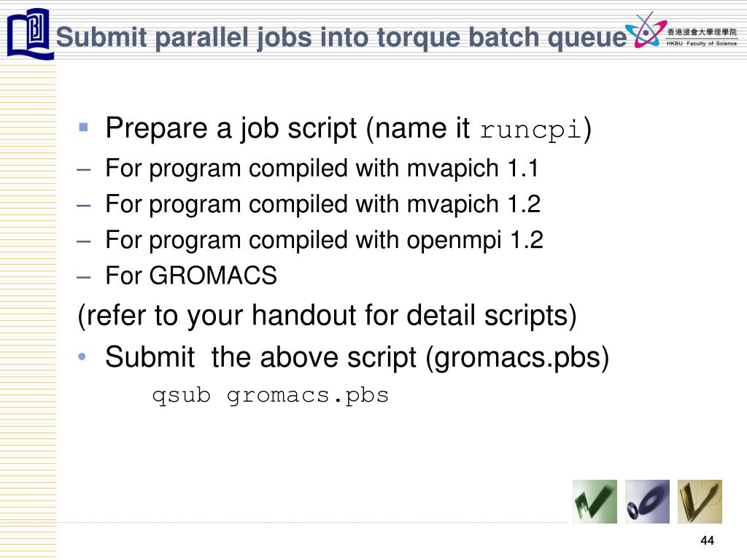Click the blue CD disc icon
This screenshot has width=747, height=560.
coord(647,502)
